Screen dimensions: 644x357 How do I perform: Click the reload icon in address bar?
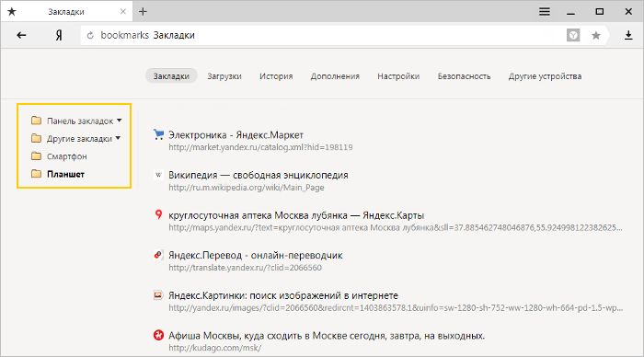tap(90, 36)
